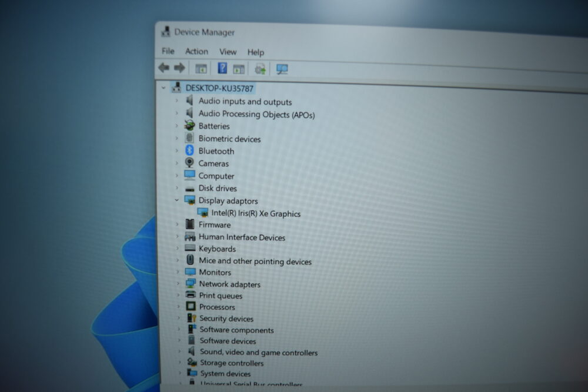
Task: Expand the Disk drives category arrow
Action: (177, 187)
